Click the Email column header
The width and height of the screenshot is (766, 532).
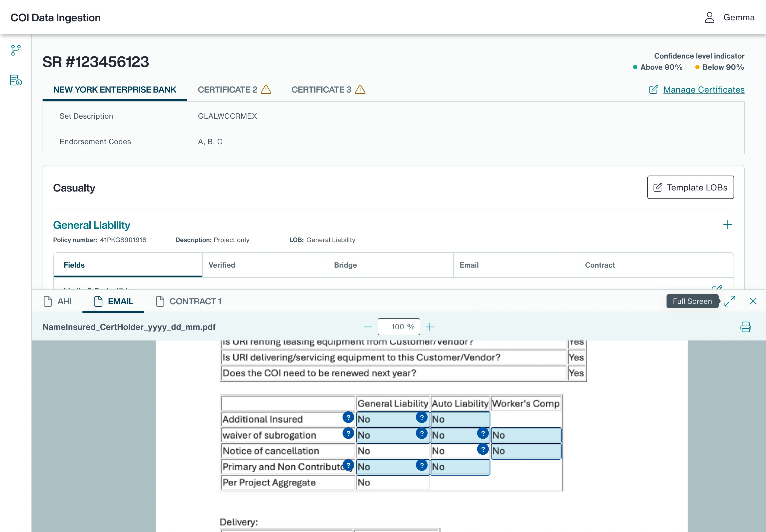516,265
